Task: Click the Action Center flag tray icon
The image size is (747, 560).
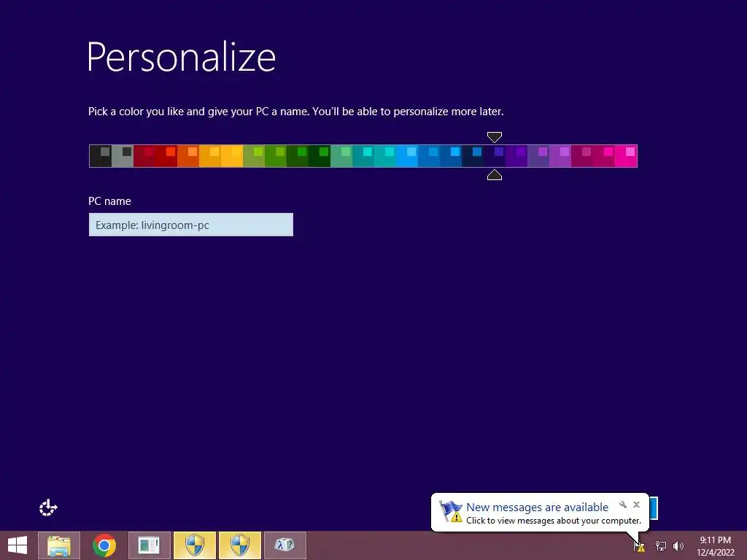Action: [639, 546]
